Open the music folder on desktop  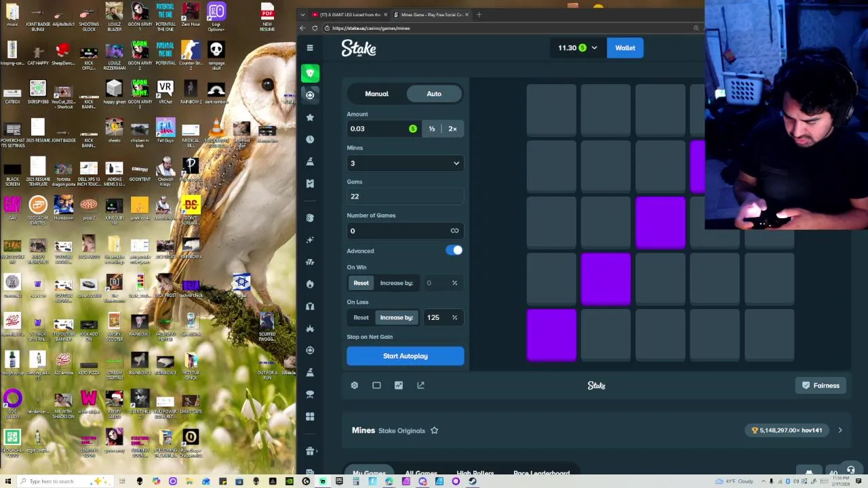tap(12, 15)
